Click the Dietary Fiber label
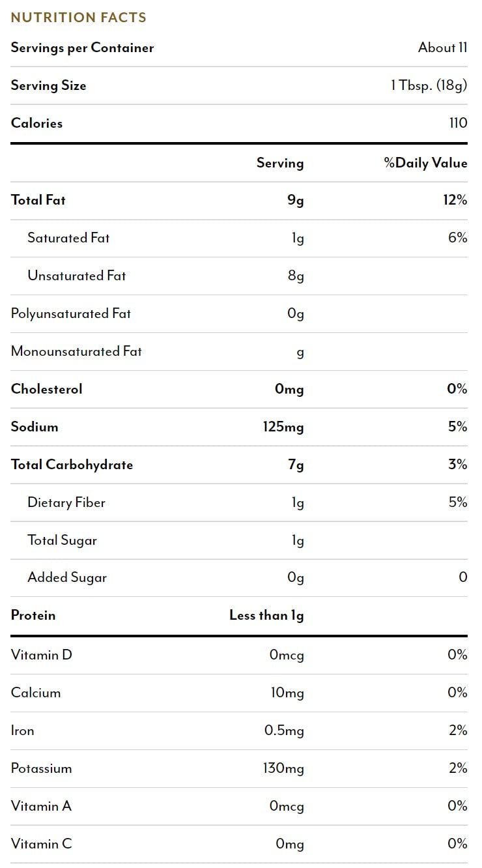 pyautogui.click(x=66, y=502)
